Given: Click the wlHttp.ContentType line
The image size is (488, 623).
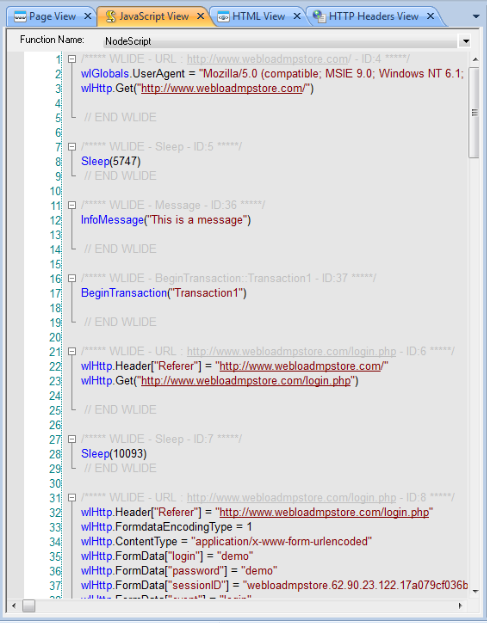Looking at the screenshot, I should tap(226, 542).
